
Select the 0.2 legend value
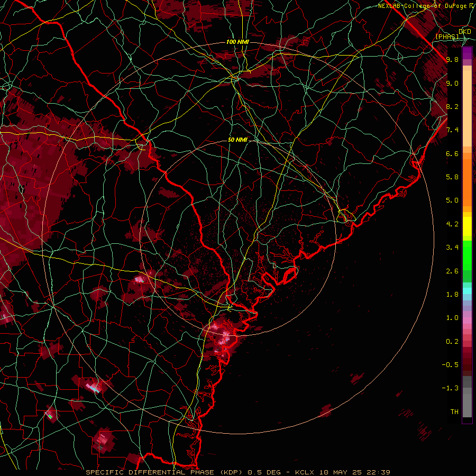coord(452,342)
